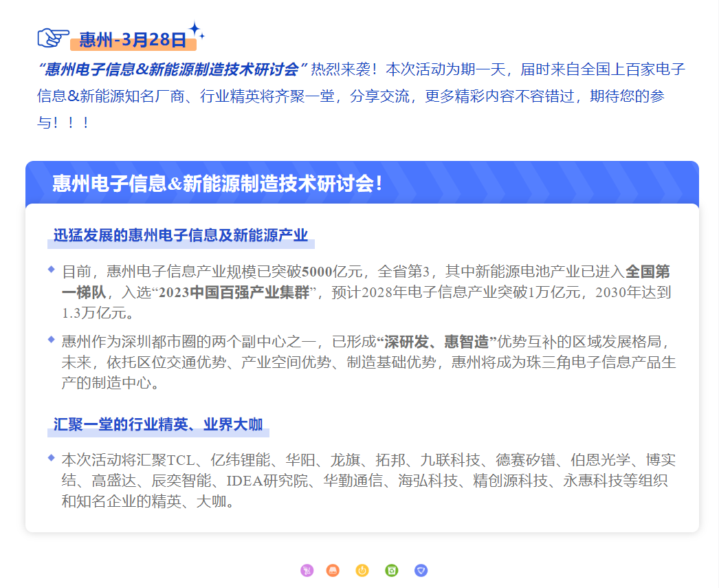
Task: Click the blue banner title 惠州电子信息&新能源制造技术研讨会!
Action: click(217, 184)
